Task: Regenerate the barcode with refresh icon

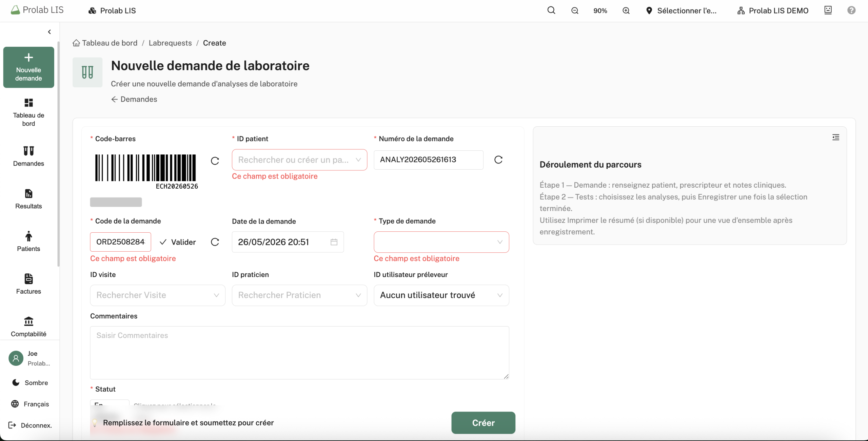Action: 215,161
